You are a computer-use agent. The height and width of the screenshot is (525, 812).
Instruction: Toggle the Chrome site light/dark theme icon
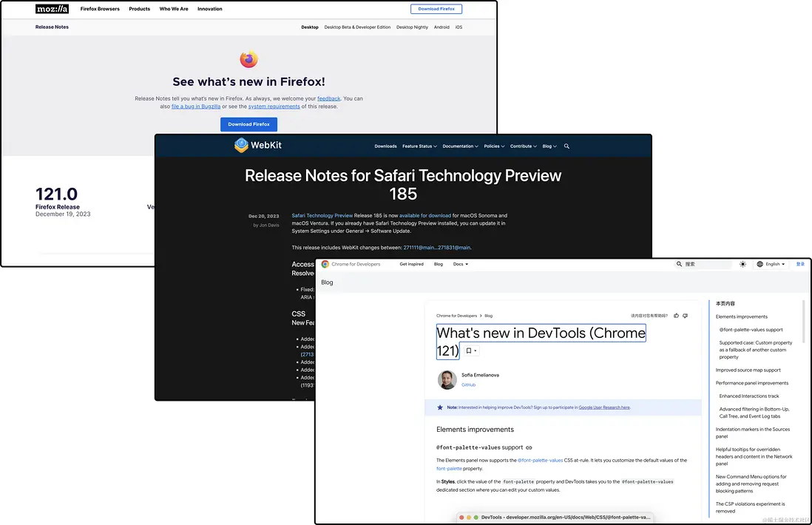(x=742, y=264)
